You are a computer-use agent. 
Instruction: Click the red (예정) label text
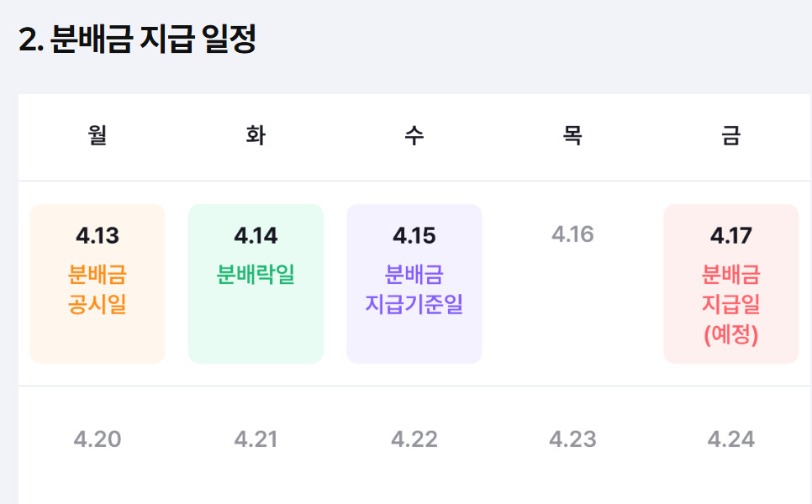coord(730,335)
